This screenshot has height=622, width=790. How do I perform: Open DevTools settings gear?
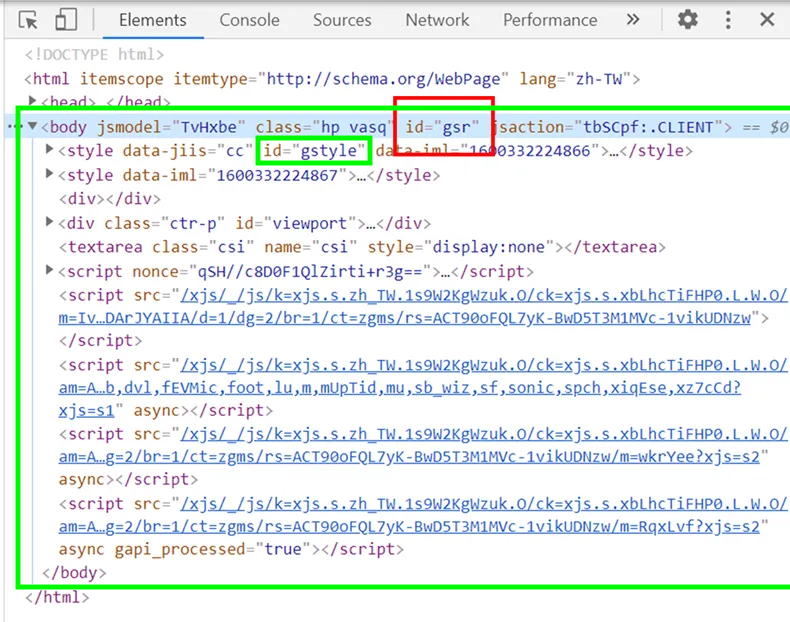pos(687,20)
